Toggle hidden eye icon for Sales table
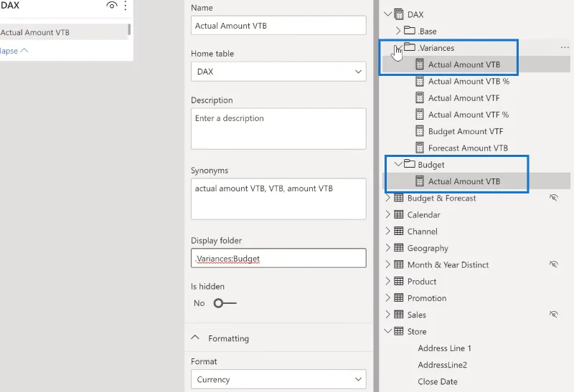This screenshot has height=392, width=574. click(x=553, y=314)
